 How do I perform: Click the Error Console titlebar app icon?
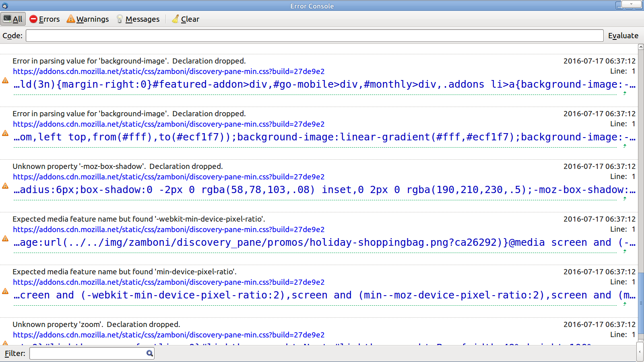(5, 6)
